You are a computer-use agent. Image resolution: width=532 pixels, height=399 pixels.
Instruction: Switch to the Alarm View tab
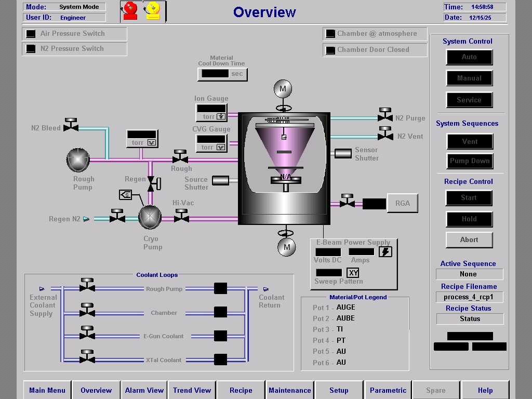[x=144, y=390]
